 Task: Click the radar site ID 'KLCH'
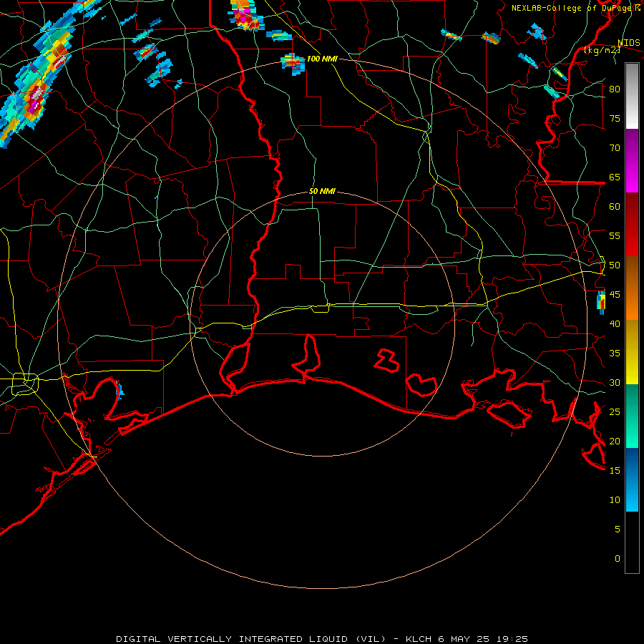click(x=419, y=639)
